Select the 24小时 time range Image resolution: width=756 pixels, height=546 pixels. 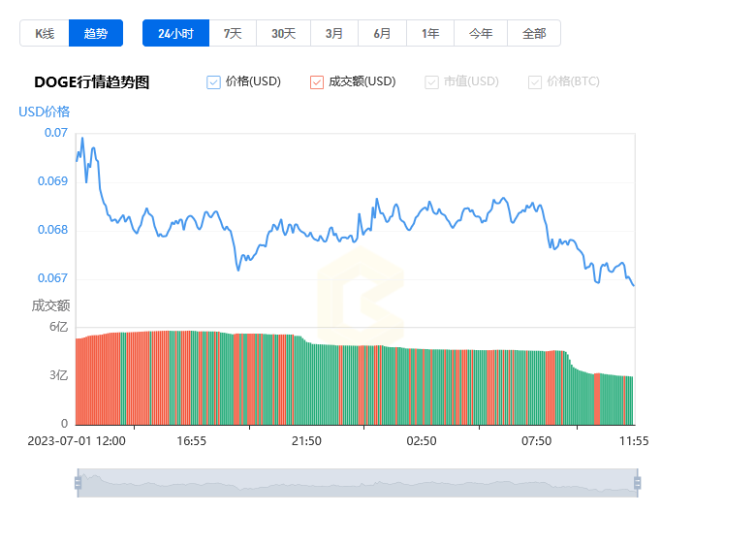[176, 33]
